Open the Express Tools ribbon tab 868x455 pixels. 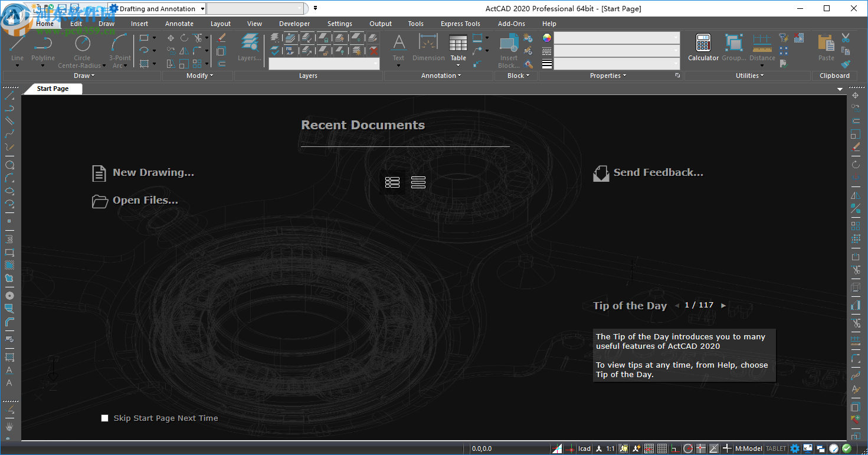[x=460, y=24]
